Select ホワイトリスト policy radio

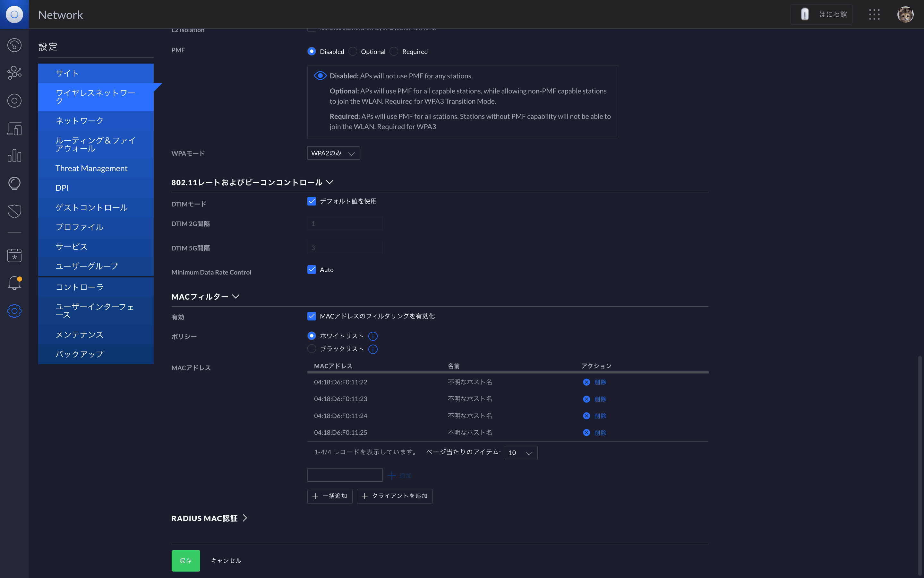tap(312, 336)
